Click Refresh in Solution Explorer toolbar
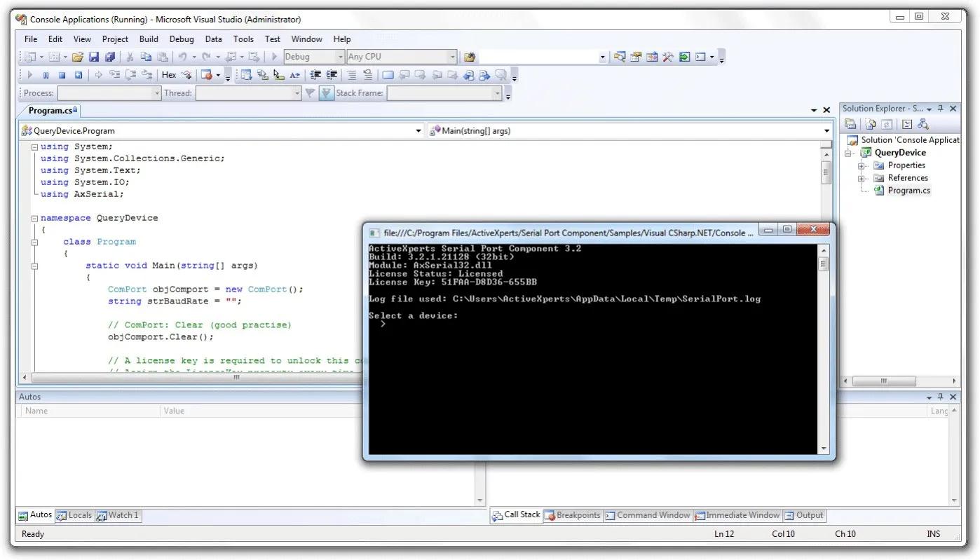Viewport: 980px width, 560px height. (887, 124)
